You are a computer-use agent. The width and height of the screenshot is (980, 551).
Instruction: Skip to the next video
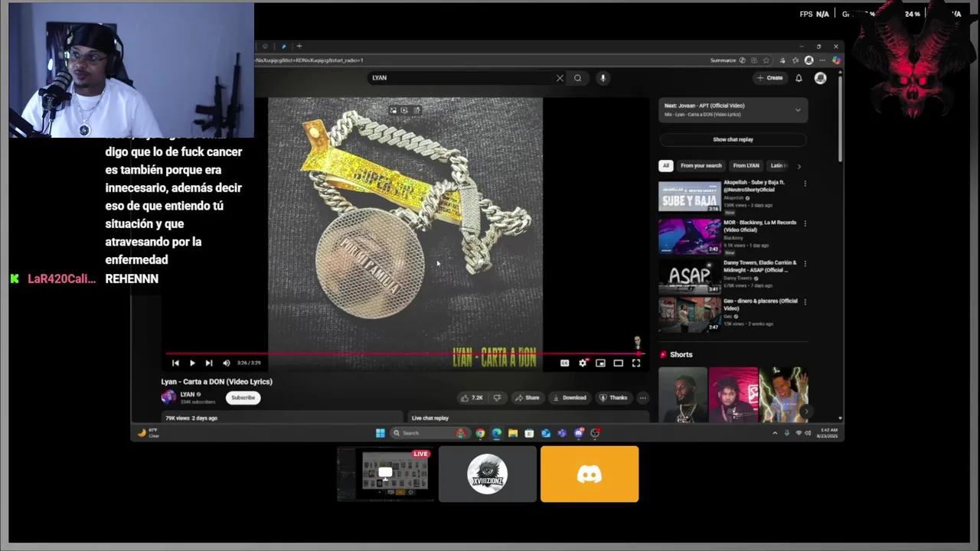point(209,363)
